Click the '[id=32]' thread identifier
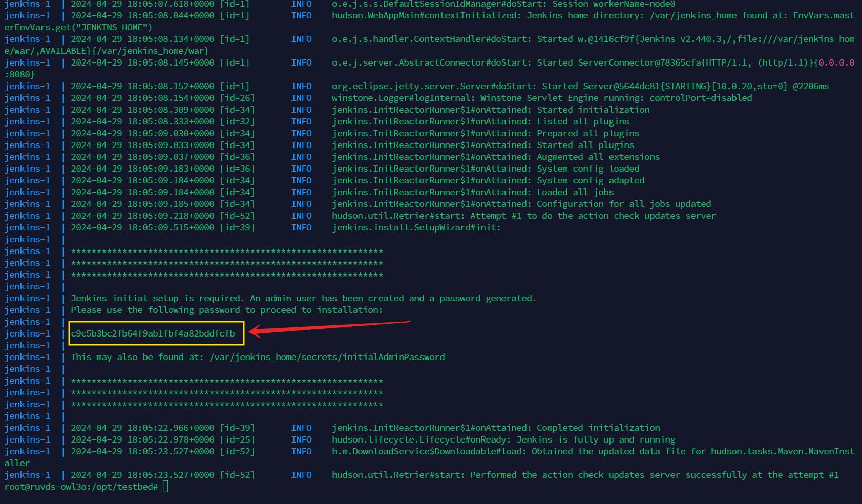This screenshot has height=504, width=862. pos(237,121)
